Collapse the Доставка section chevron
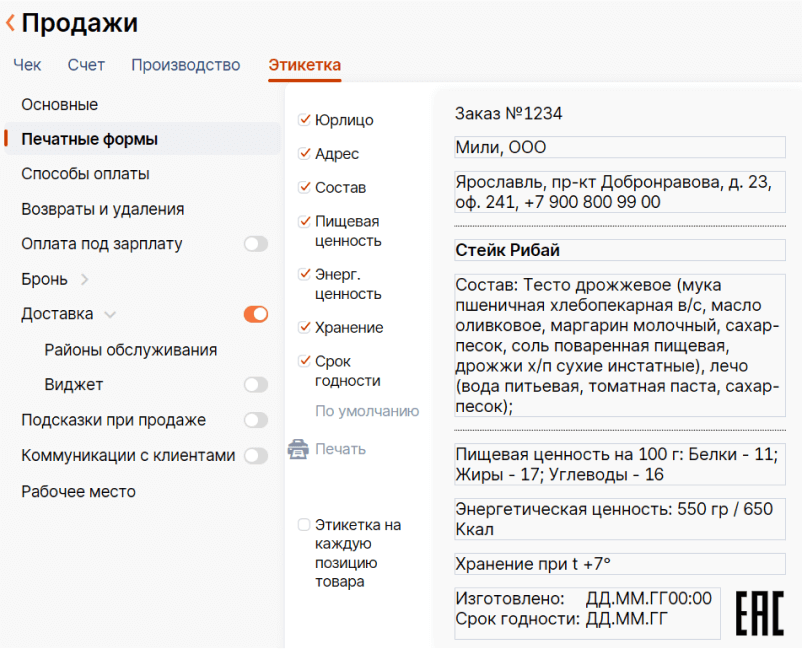Image resolution: width=802 pixels, height=649 pixels. pyautogui.click(x=112, y=313)
